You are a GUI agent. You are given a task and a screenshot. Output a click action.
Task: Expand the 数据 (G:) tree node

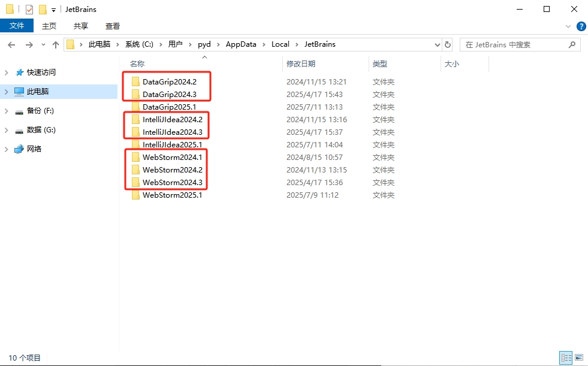click(7, 130)
